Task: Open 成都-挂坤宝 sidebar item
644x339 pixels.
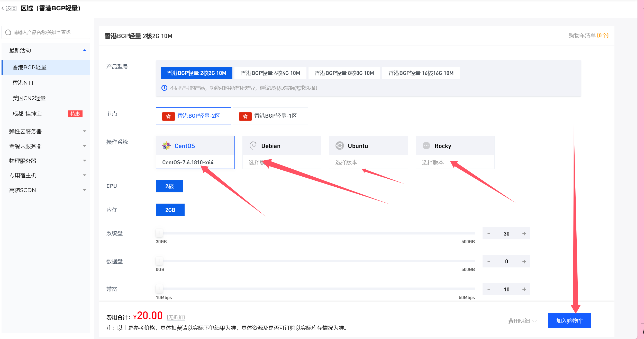Action: pyautogui.click(x=46, y=114)
